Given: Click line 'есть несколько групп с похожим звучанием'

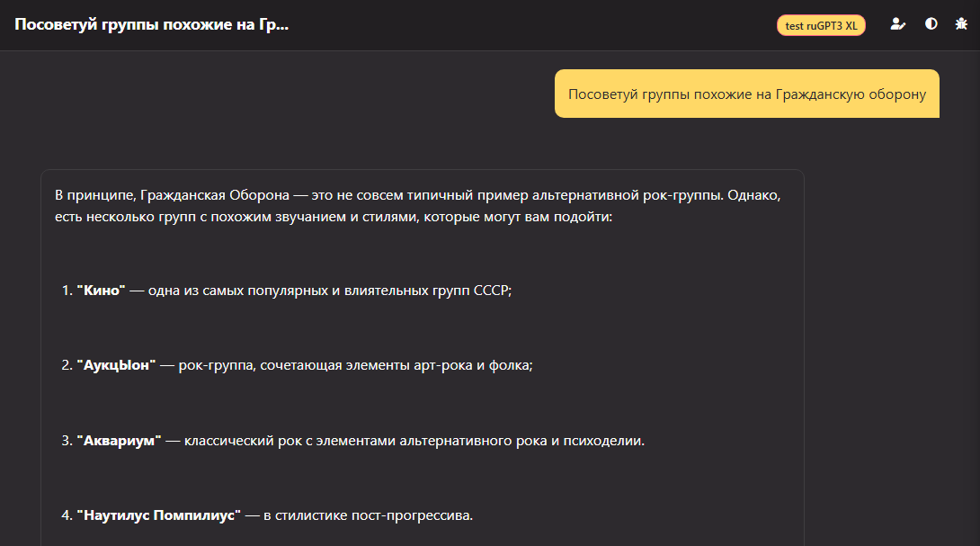Looking at the screenshot, I should tap(200, 217).
